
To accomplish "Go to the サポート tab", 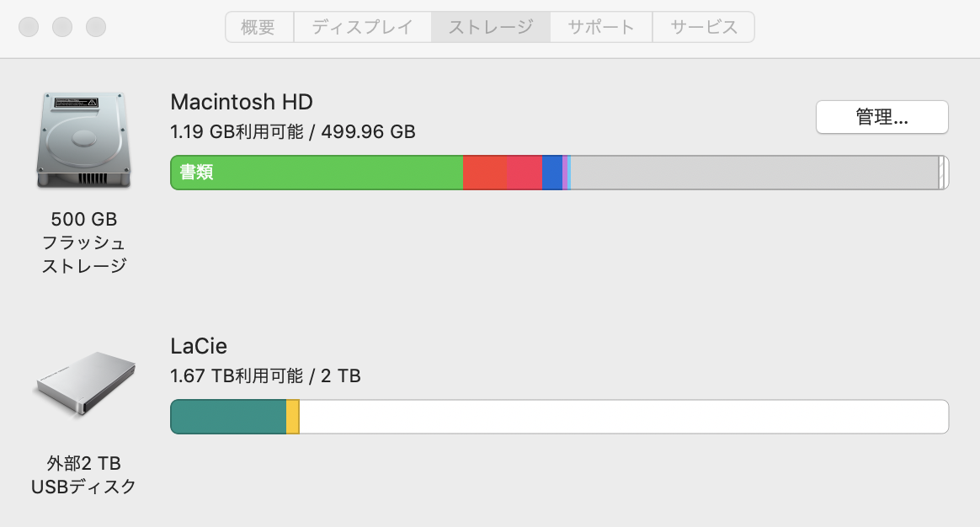I will point(601,27).
